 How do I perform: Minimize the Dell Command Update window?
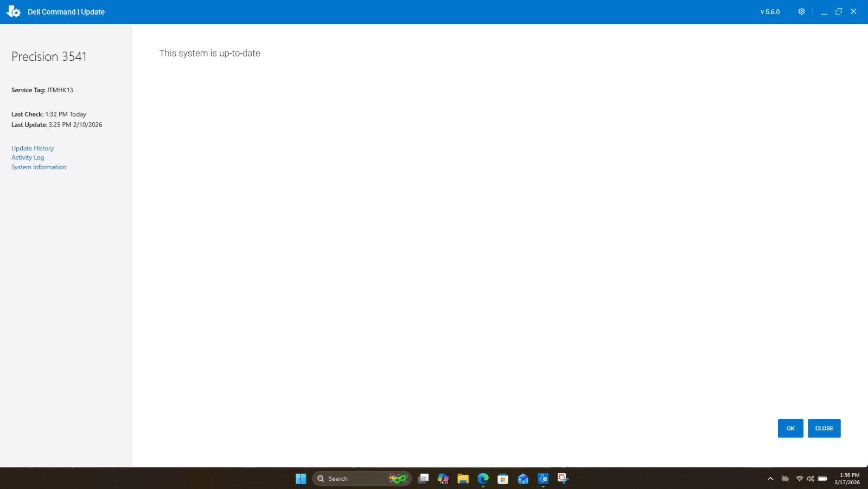824,11
